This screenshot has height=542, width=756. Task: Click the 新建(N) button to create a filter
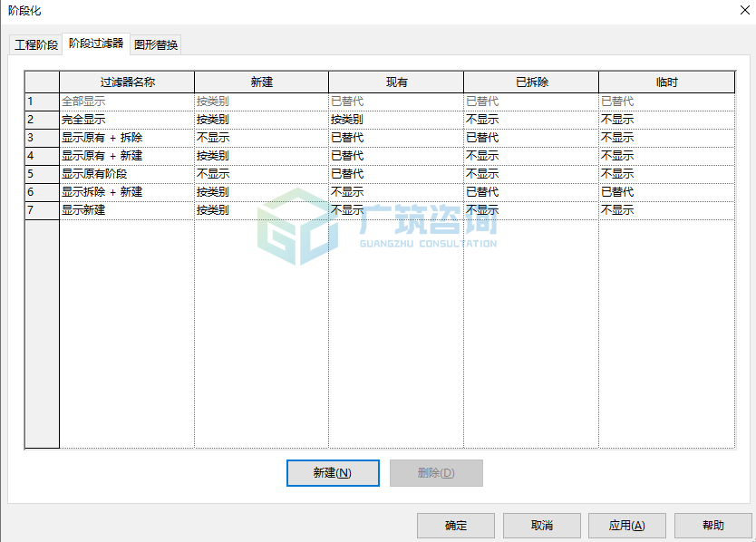pyautogui.click(x=333, y=472)
